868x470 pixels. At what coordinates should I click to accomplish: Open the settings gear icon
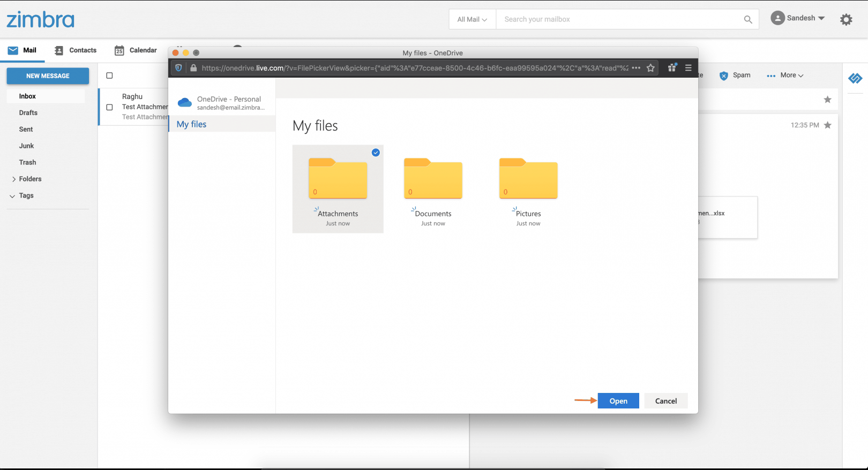point(846,20)
